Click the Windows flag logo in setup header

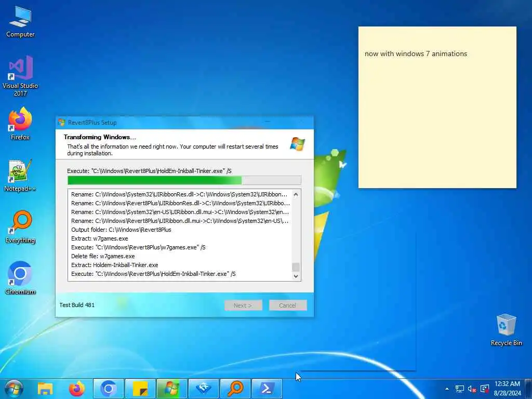298,144
